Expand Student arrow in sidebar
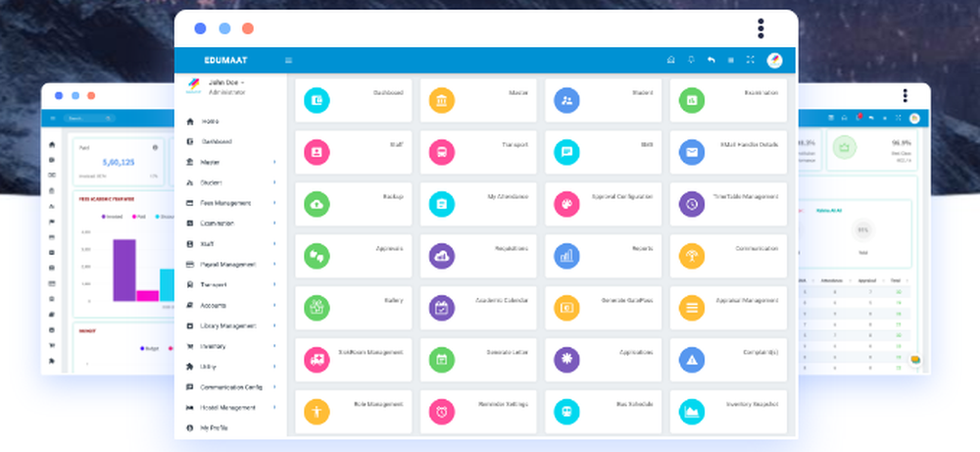The image size is (980, 452). (274, 182)
